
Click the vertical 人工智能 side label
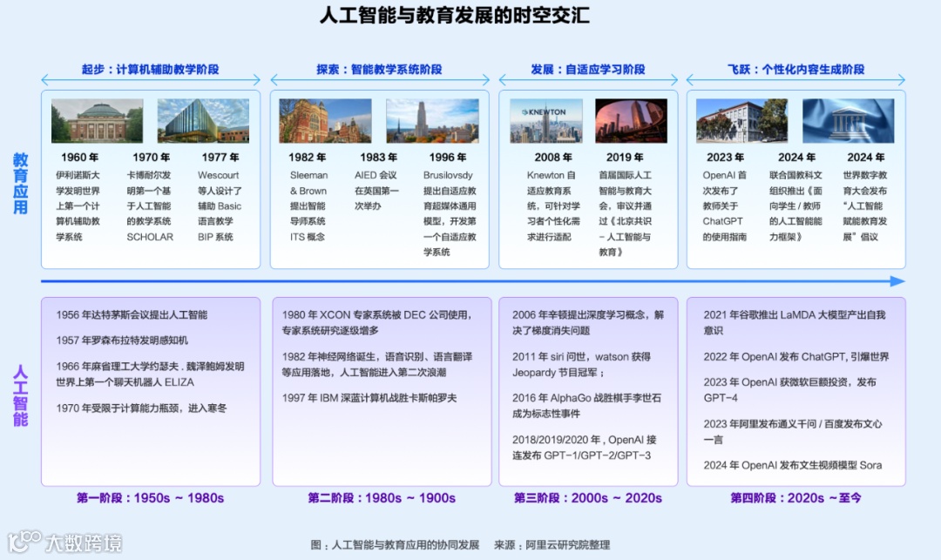tap(20, 395)
